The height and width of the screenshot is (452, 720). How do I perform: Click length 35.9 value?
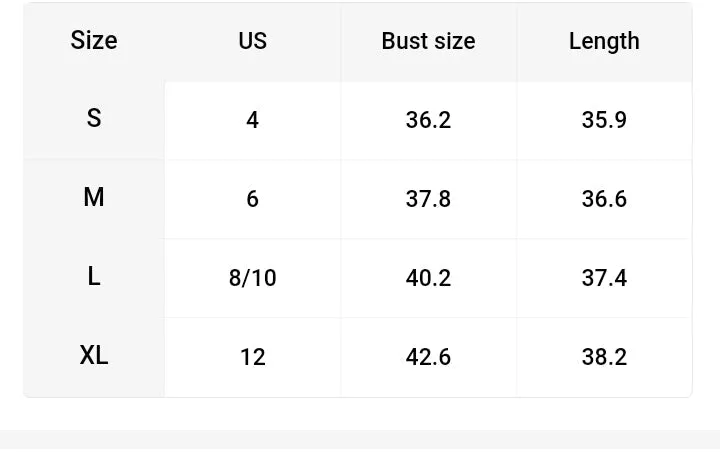pos(604,120)
